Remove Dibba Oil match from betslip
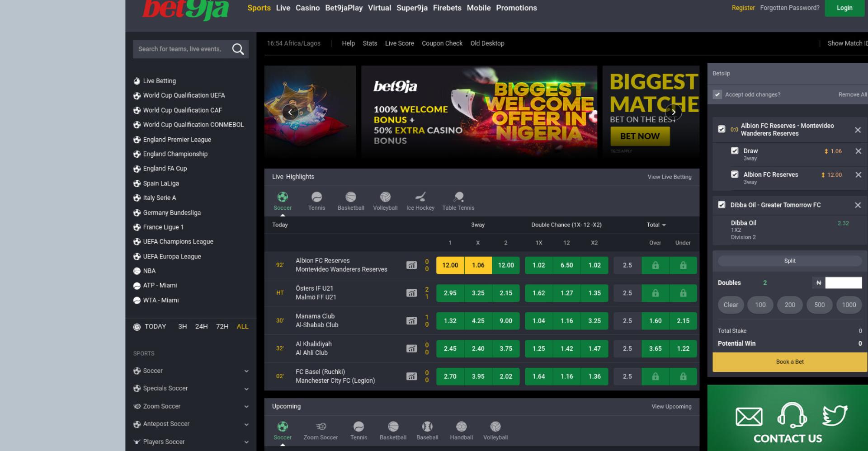Screen dimensions: 868x451 pos(858,205)
